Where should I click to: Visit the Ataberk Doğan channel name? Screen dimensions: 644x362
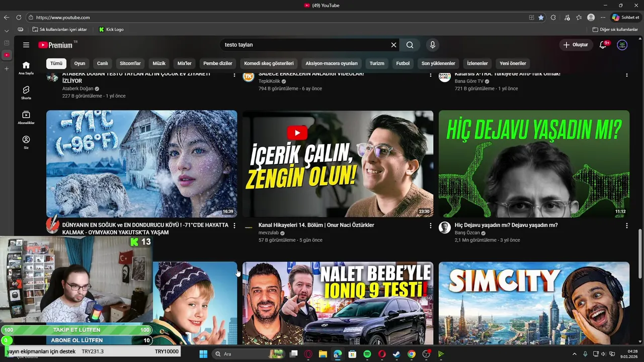point(78,88)
